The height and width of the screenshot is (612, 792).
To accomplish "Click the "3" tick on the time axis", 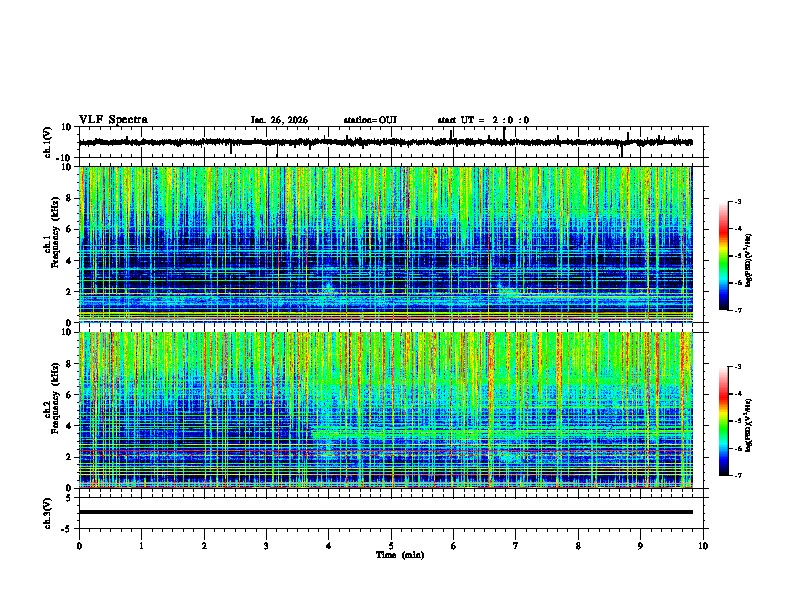I will click(266, 546).
